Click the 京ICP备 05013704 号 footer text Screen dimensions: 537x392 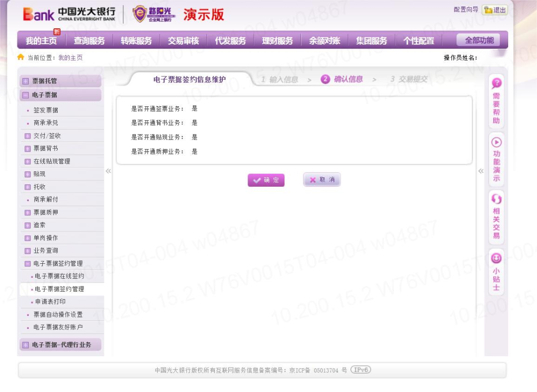[x=318, y=370]
